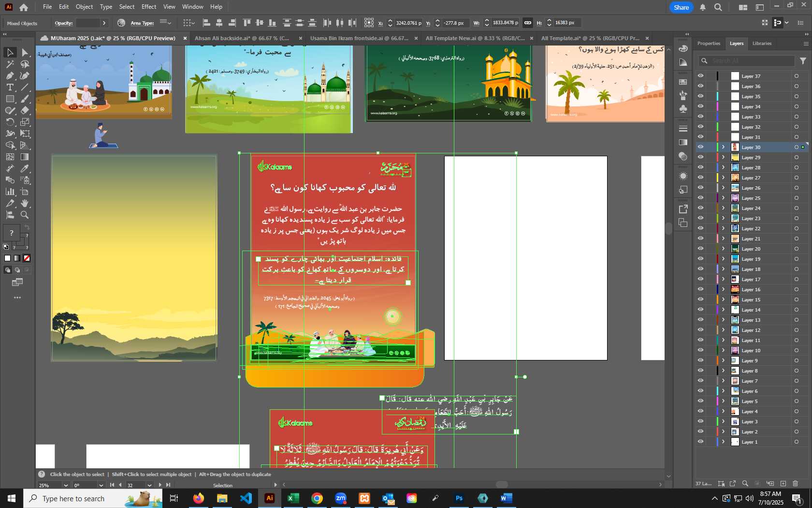The width and height of the screenshot is (812, 508).
Task: Select the Eyedropper tool
Action: (x=25, y=168)
